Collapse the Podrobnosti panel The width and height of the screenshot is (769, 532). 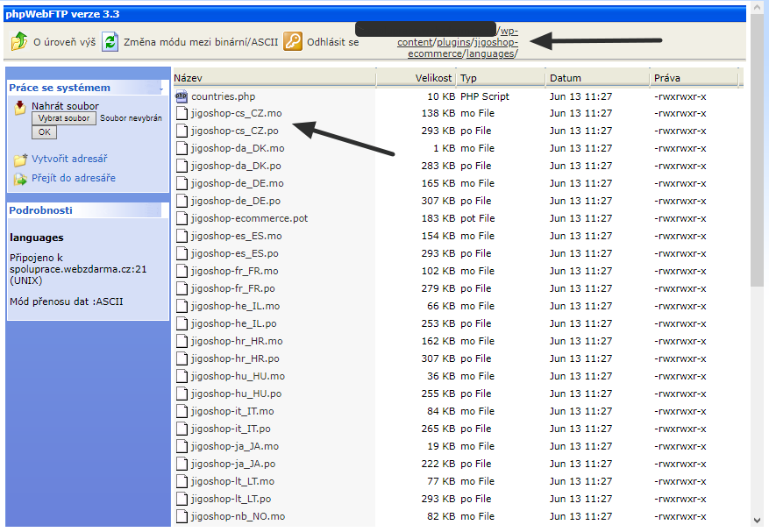153,210
